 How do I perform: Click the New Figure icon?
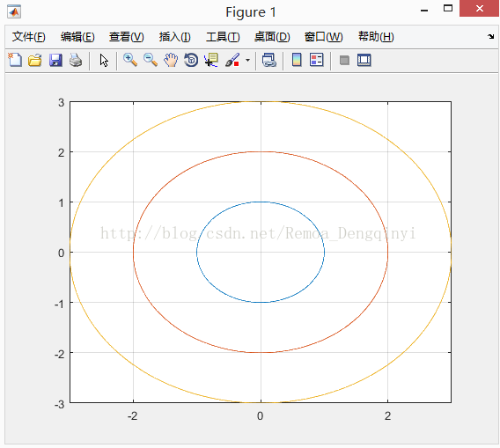tap(15, 60)
